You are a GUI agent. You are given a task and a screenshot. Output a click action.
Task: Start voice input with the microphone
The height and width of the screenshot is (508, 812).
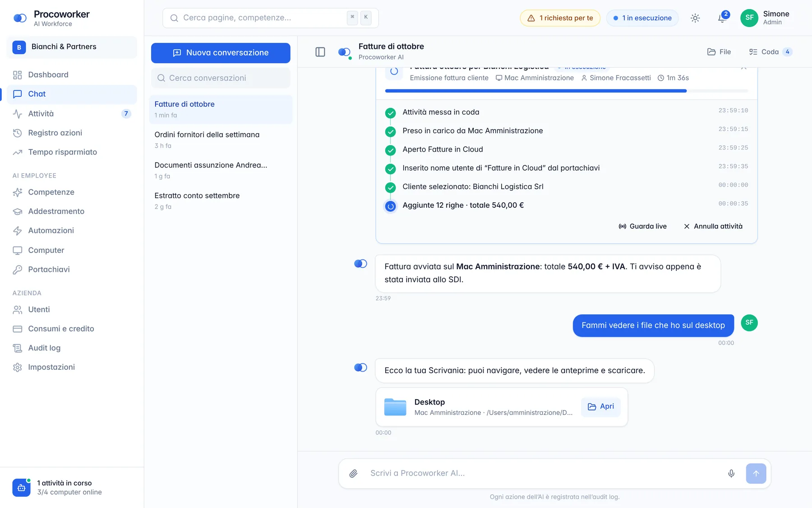tap(731, 473)
